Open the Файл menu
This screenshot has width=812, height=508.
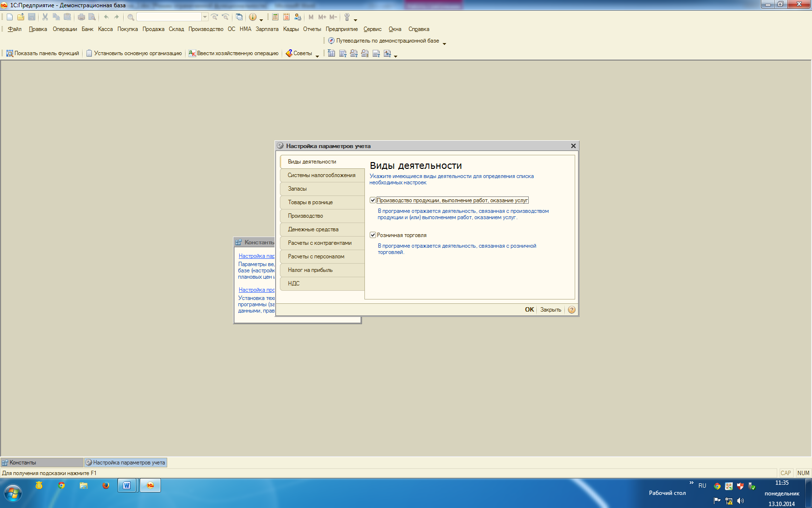[x=14, y=29]
